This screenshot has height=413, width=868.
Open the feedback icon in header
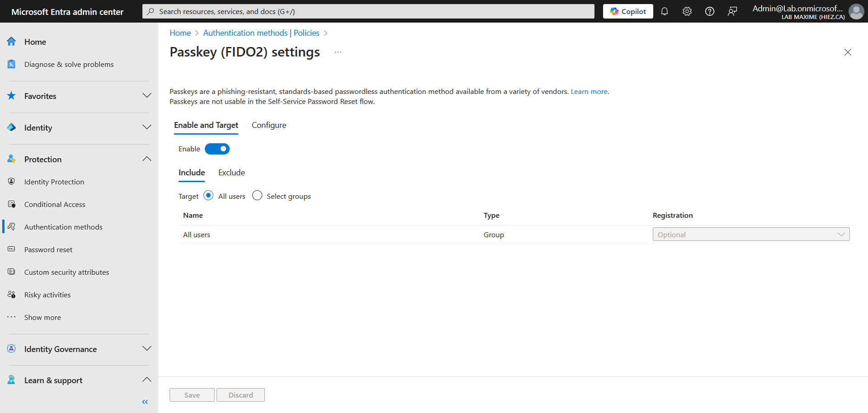732,11
